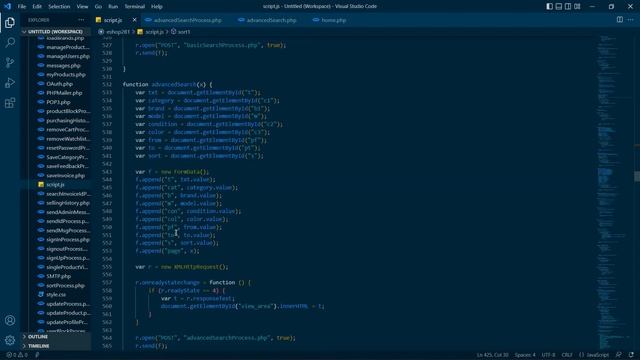Open the feedback icon in status bar
The height and width of the screenshot is (360, 640).
(x=619, y=355)
